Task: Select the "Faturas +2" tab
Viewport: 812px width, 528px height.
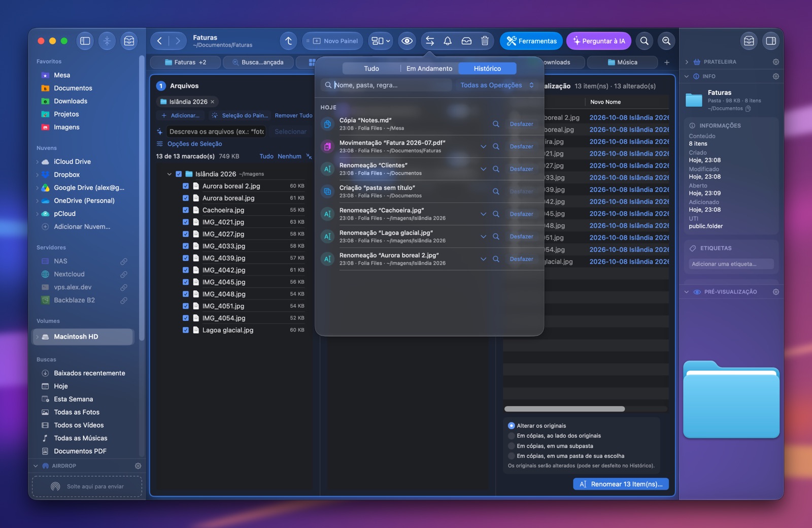Action: tap(186, 62)
